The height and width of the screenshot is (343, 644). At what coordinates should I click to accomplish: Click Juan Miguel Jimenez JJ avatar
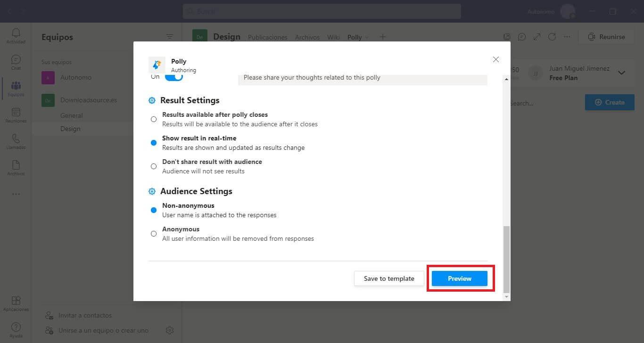(535, 73)
